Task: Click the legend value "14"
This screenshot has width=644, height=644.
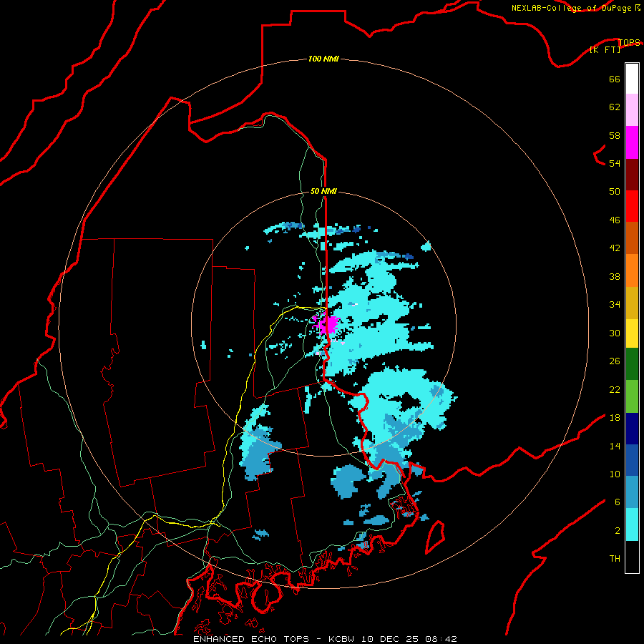Action: [615, 446]
